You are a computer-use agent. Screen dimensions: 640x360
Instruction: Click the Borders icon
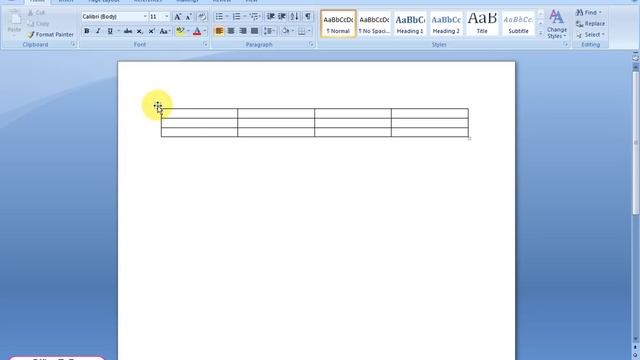(x=302, y=31)
